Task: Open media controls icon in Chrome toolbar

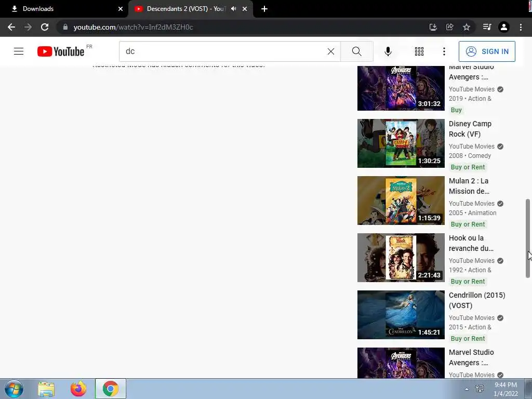Action: tap(487, 27)
